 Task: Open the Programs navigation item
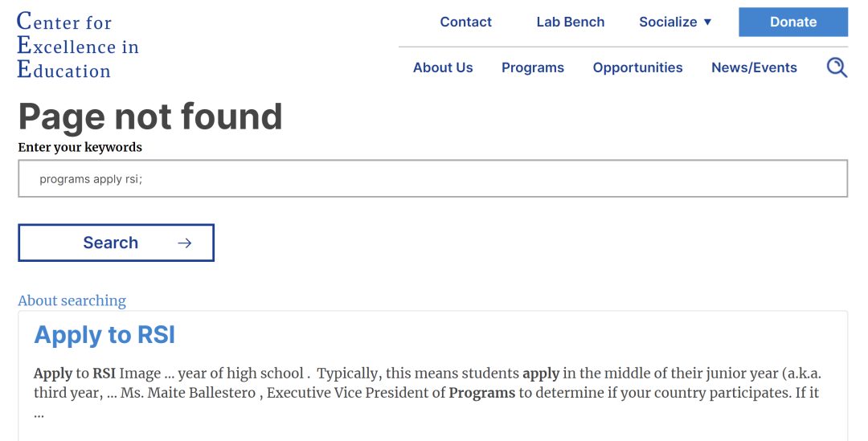[x=533, y=67]
